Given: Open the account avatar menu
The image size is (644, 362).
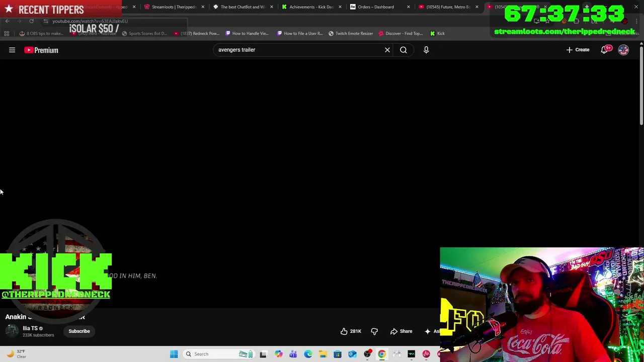Looking at the screenshot, I should point(623,50).
